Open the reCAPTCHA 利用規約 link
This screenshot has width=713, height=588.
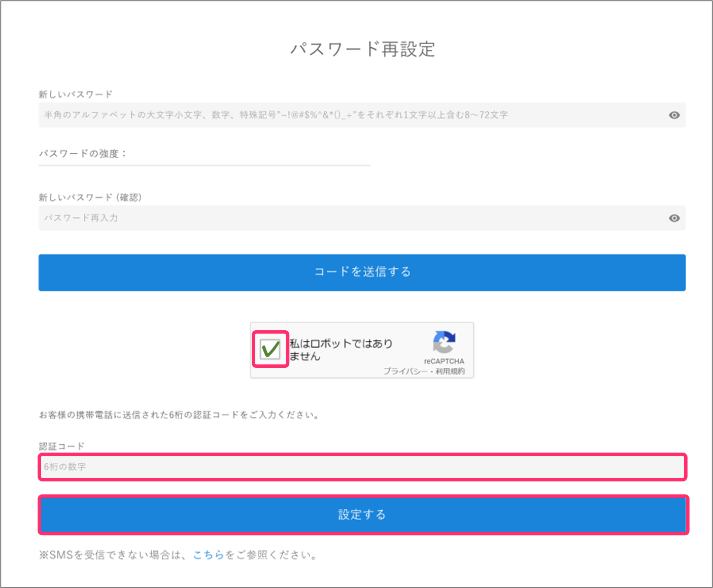click(450, 371)
